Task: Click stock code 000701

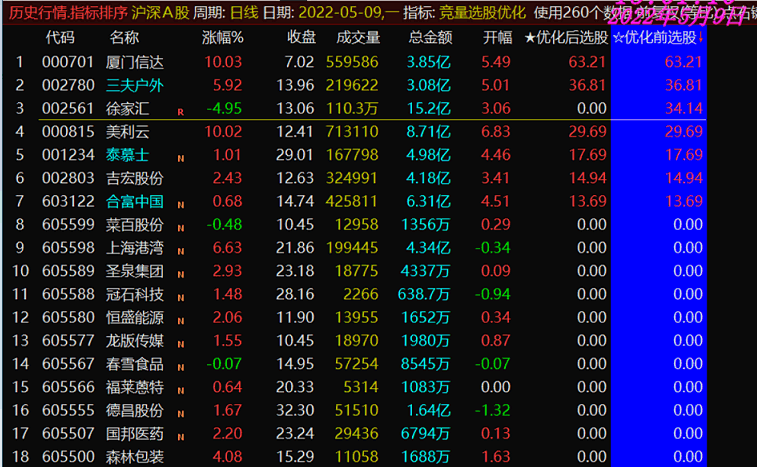Action: (68, 62)
